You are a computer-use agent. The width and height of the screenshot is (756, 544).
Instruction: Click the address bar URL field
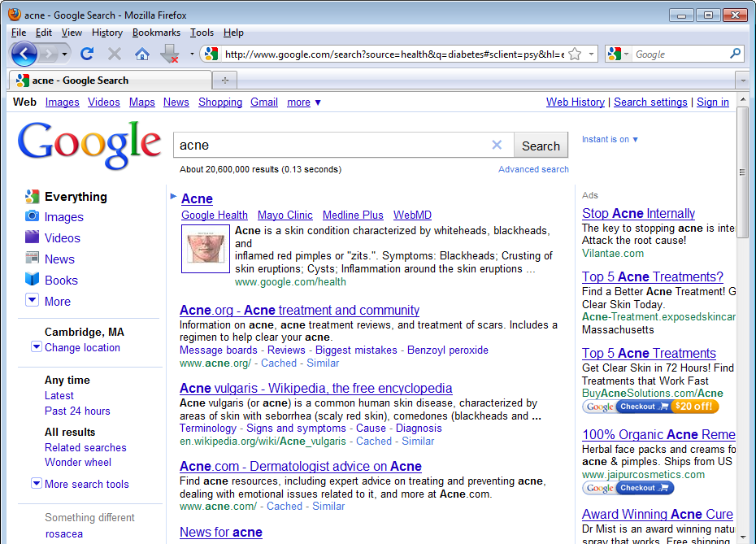[x=394, y=54]
